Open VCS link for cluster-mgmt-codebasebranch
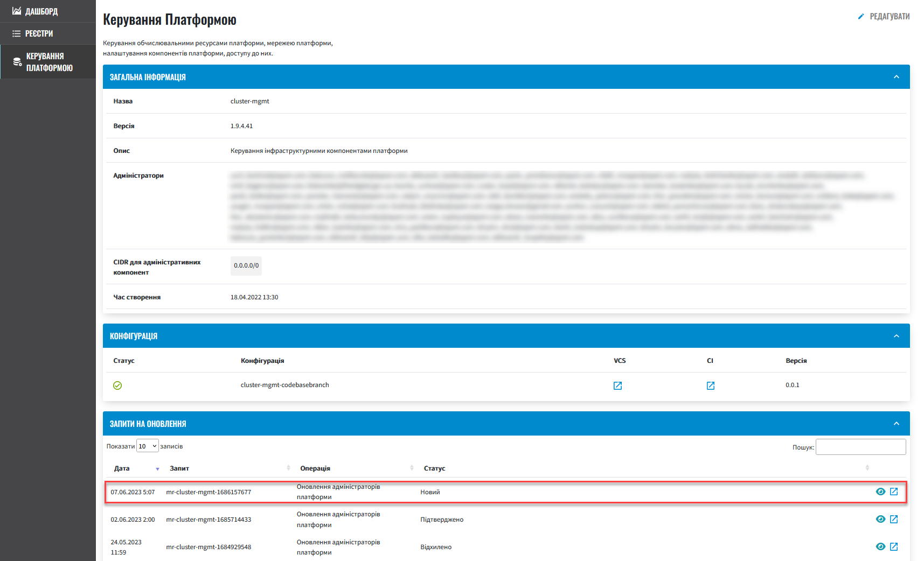924x561 pixels. (617, 385)
